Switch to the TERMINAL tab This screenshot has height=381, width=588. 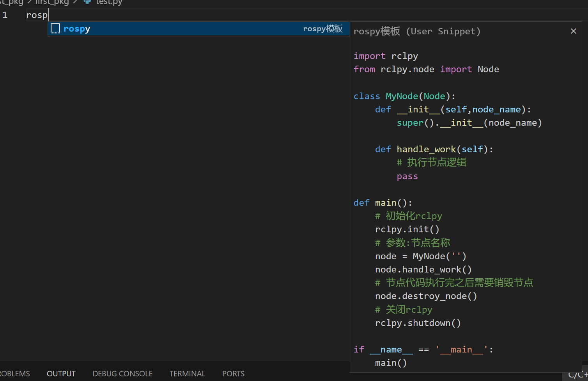pyautogui.click(x=187, y=374)
